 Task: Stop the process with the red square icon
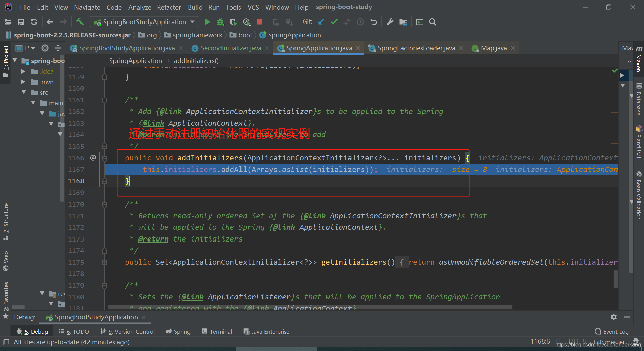[x=260, y=22]
